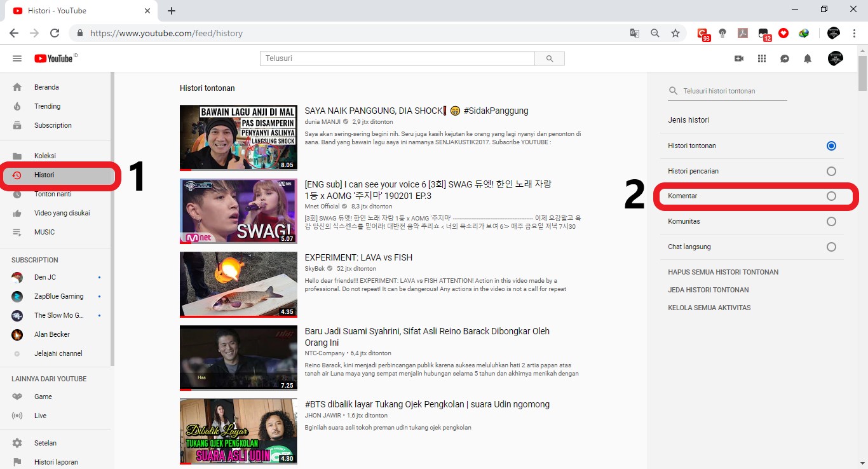Open the Reino Barack video thumbnail

[x=238, y=358]
